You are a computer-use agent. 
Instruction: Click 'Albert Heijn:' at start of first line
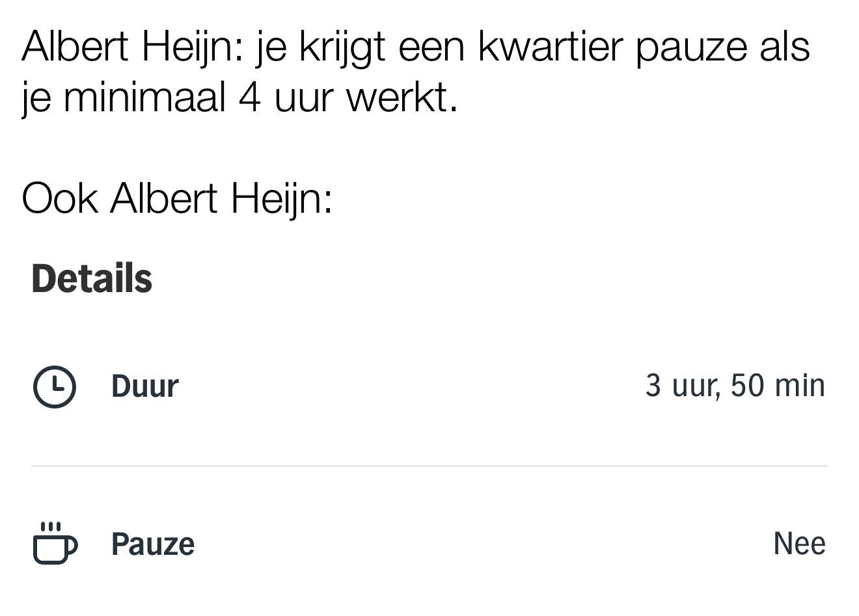133,47
